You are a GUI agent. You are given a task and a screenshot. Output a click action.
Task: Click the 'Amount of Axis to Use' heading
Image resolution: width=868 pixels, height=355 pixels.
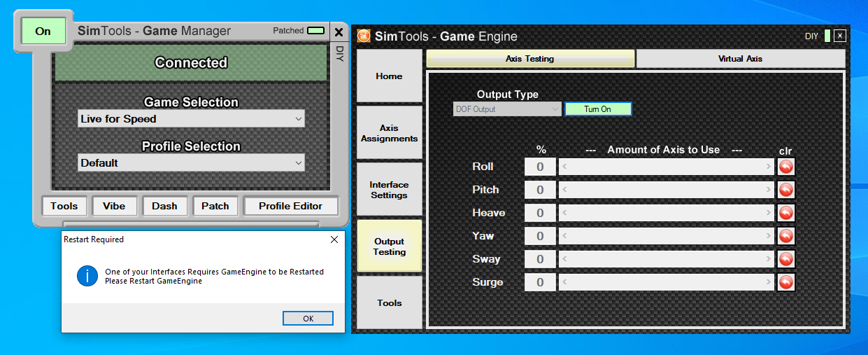click(663, 150)
